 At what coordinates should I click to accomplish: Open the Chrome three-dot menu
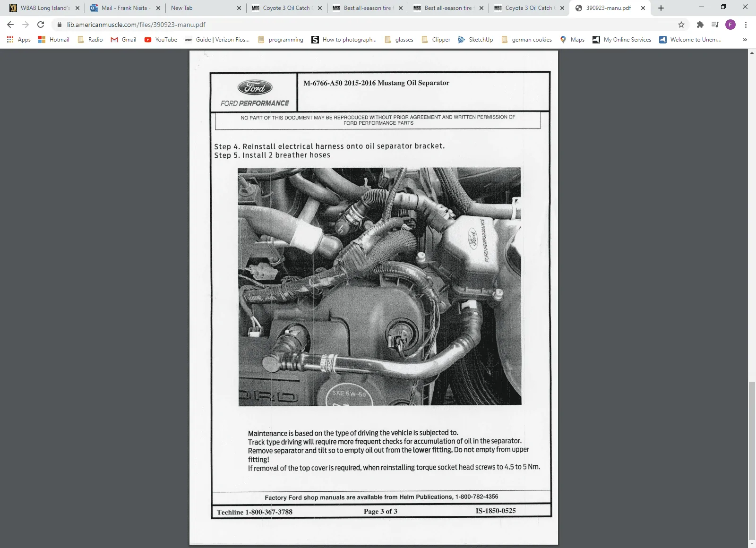[746, 25]
